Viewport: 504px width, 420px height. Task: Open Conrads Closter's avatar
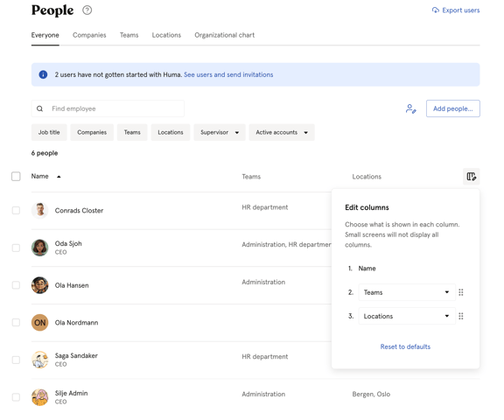40,211
